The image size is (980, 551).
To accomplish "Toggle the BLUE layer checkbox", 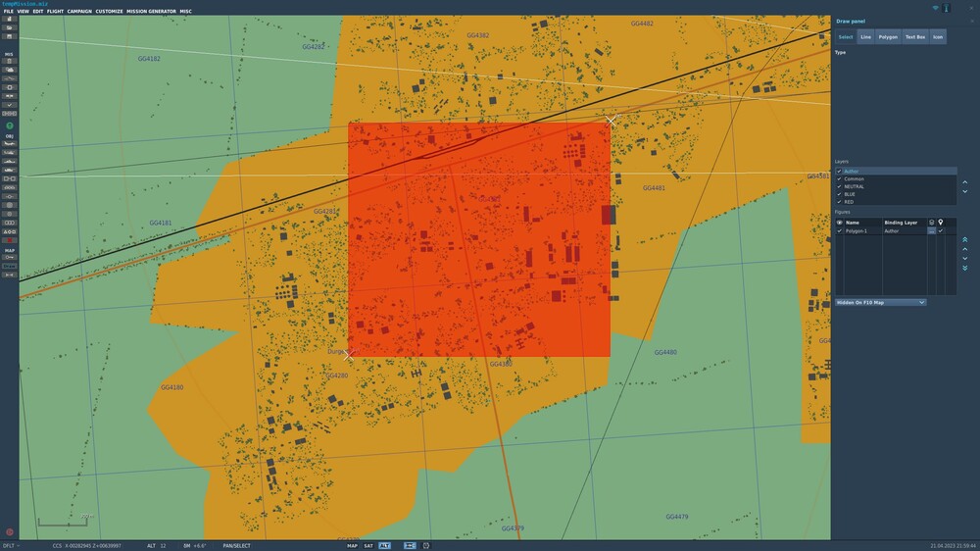I will (x=839, y=194).
